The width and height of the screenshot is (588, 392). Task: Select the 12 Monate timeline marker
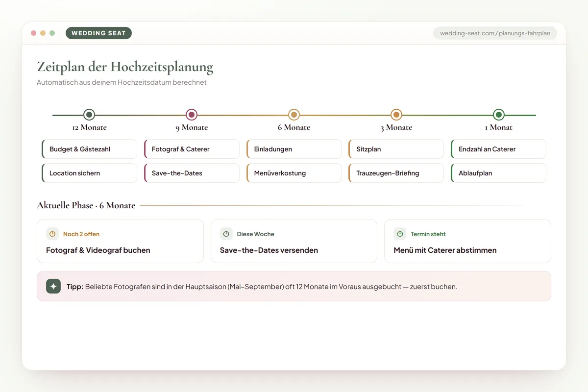(89, 115)
